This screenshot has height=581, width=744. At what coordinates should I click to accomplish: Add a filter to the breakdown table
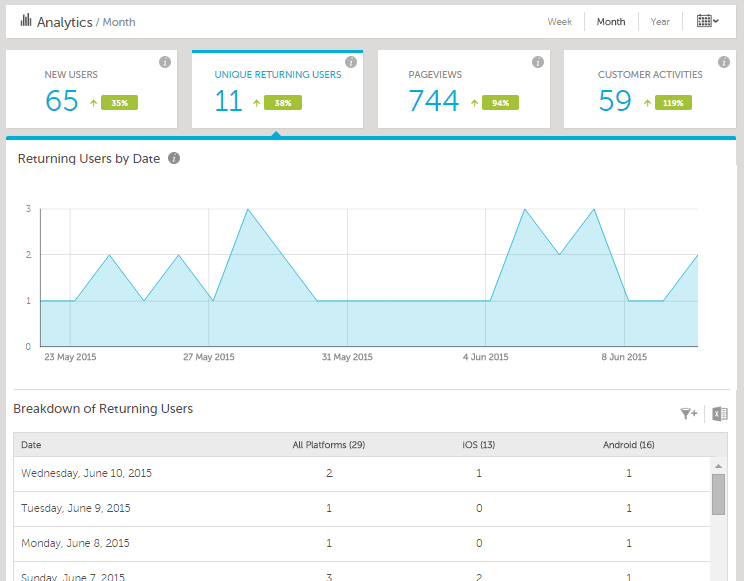pyautogui.click(x=688, y=414)
